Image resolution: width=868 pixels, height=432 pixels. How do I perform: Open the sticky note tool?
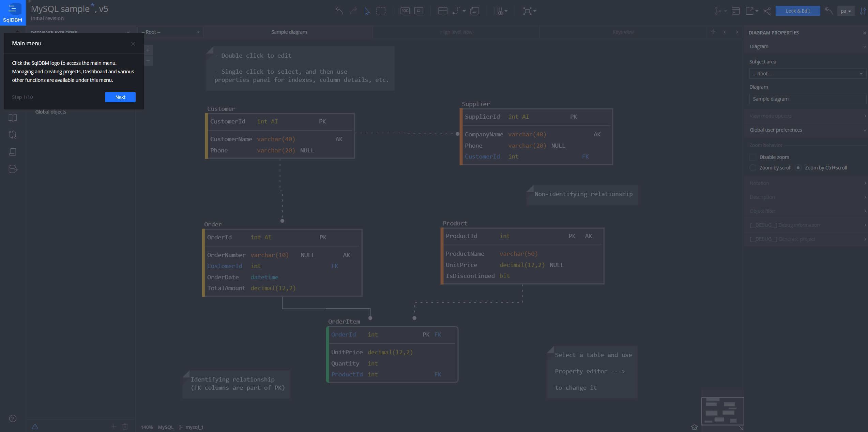[474, 11]
